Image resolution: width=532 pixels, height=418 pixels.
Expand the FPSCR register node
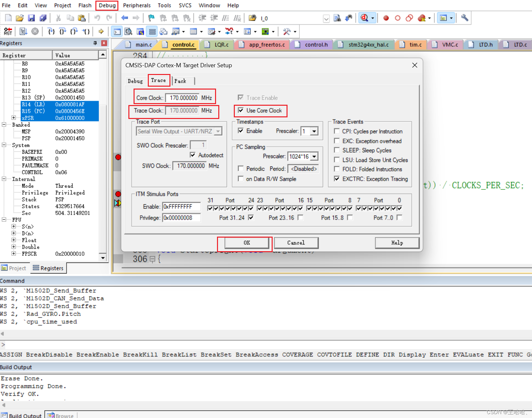[x=14, y=253]
